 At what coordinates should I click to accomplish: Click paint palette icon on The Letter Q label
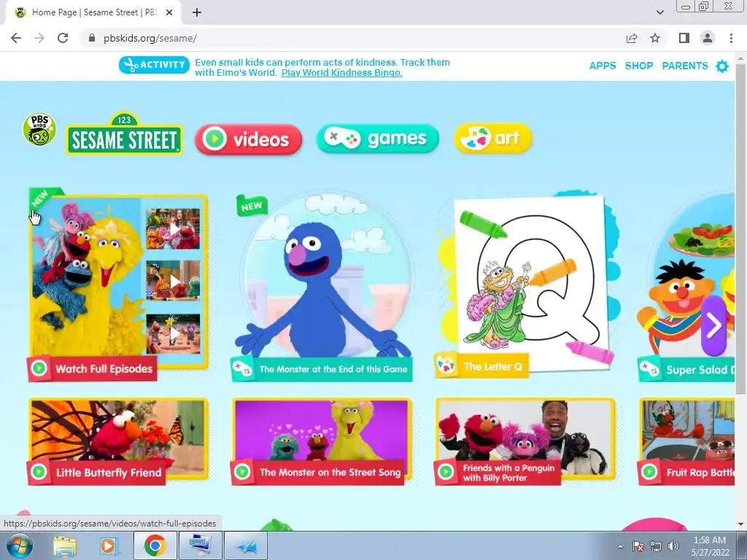point(446,365)
